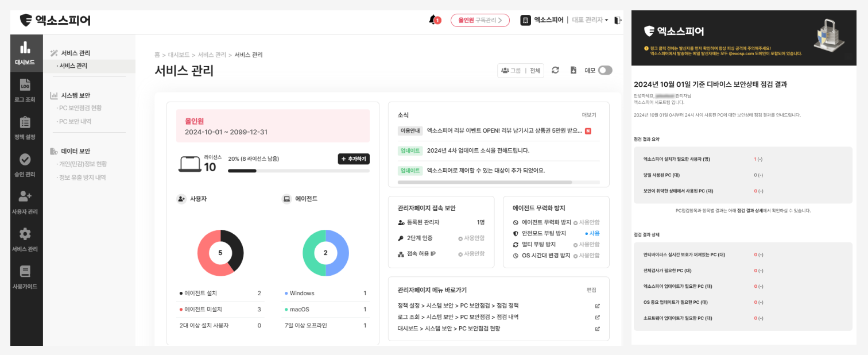868x355 pixels.
Task: Open external link for 정책 설정 shortcut row
Action: [x=597, y=306]
